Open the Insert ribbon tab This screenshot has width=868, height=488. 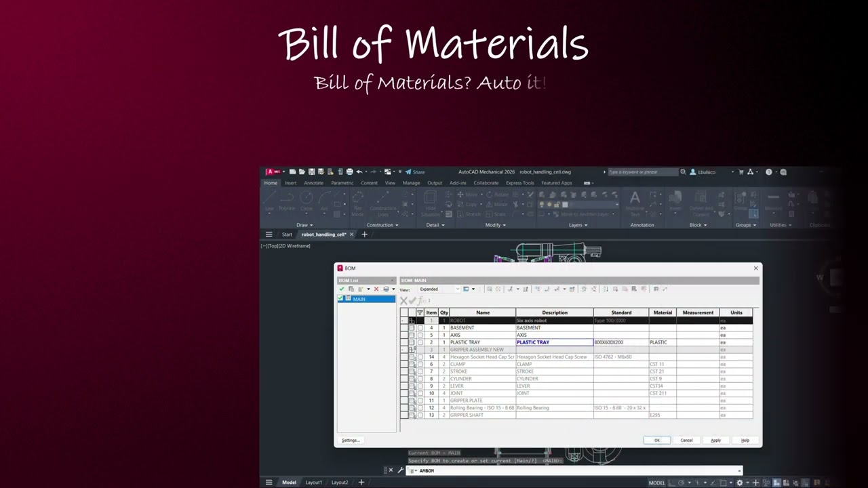[x=290, y=183]
